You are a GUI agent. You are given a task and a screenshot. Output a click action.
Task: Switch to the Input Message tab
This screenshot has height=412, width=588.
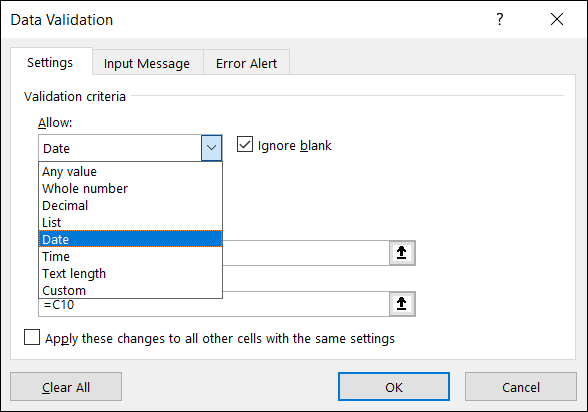[x=147, y=63]
